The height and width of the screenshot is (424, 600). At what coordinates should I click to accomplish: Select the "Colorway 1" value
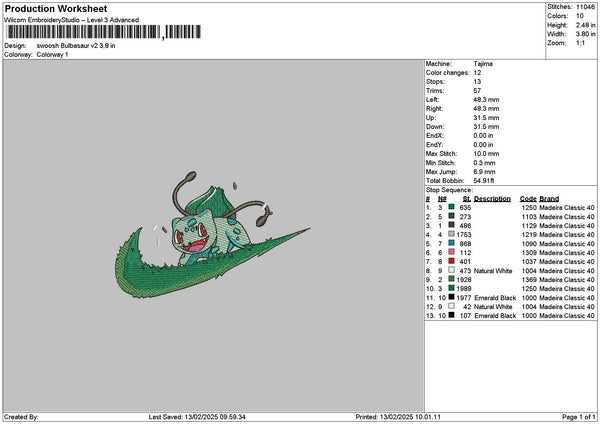coord(52,54)
